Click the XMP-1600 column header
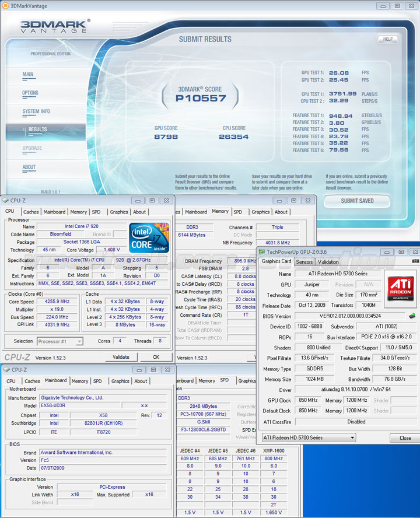 [274, 450]
